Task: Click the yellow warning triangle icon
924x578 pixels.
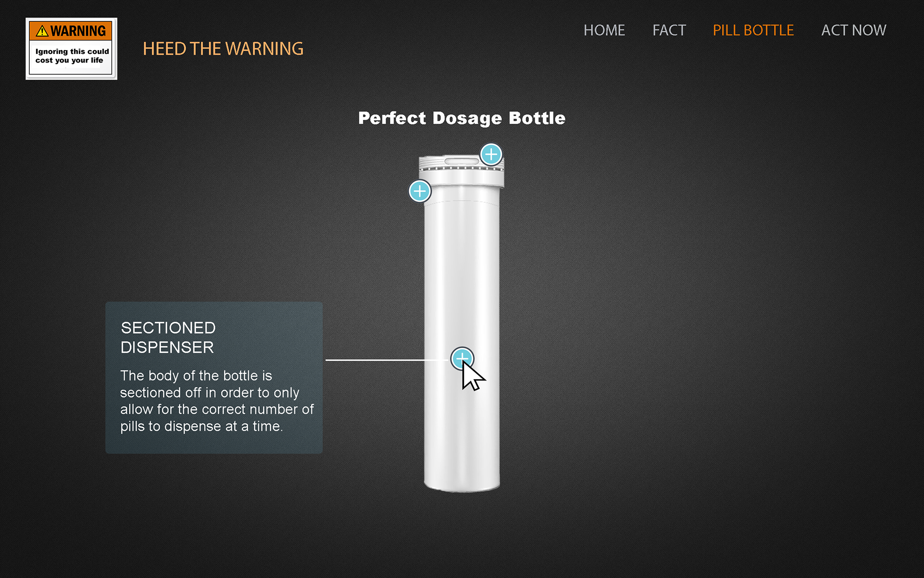Action: coord(42,31)
